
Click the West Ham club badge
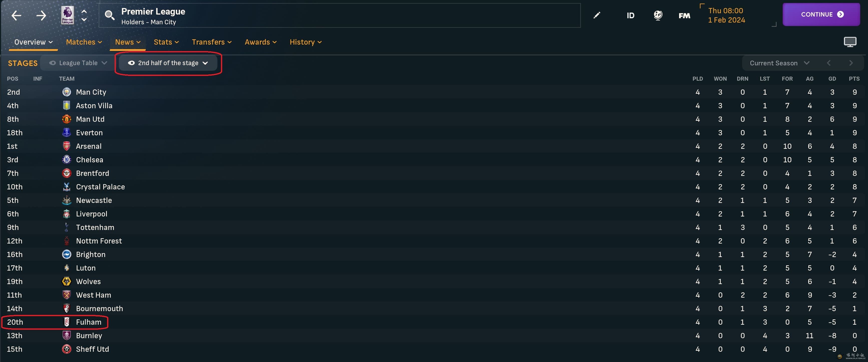67,295
